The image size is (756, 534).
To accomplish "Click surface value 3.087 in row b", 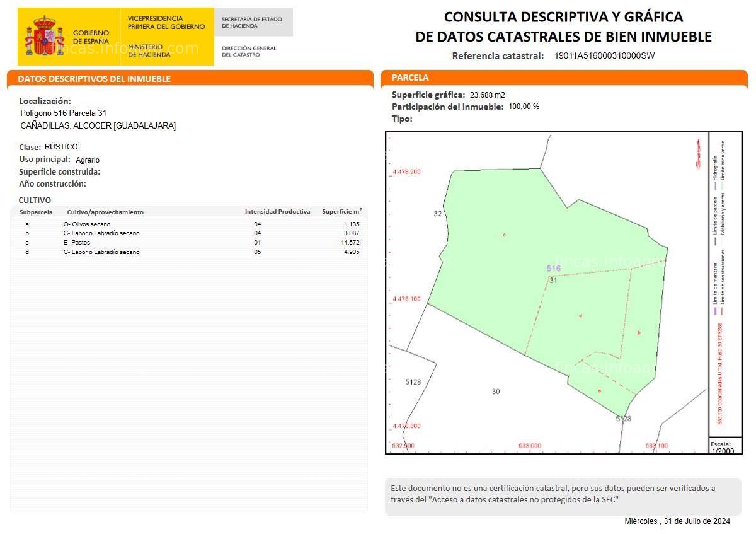I will tap(352, 233).
